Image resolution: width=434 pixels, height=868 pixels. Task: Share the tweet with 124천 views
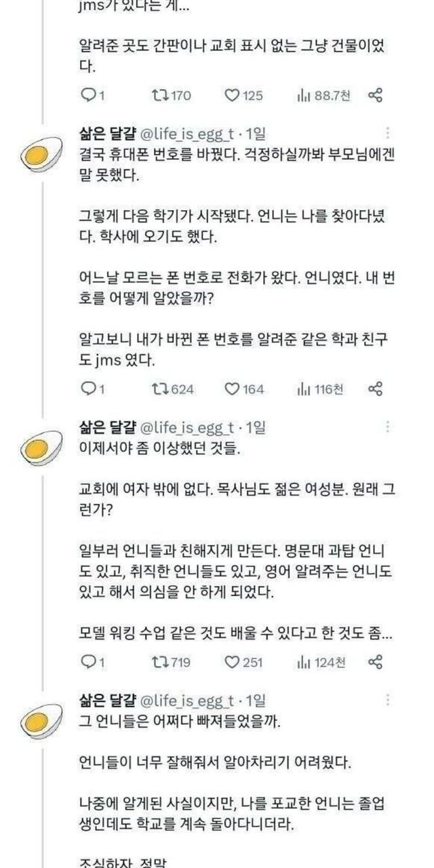coord(376,662)
